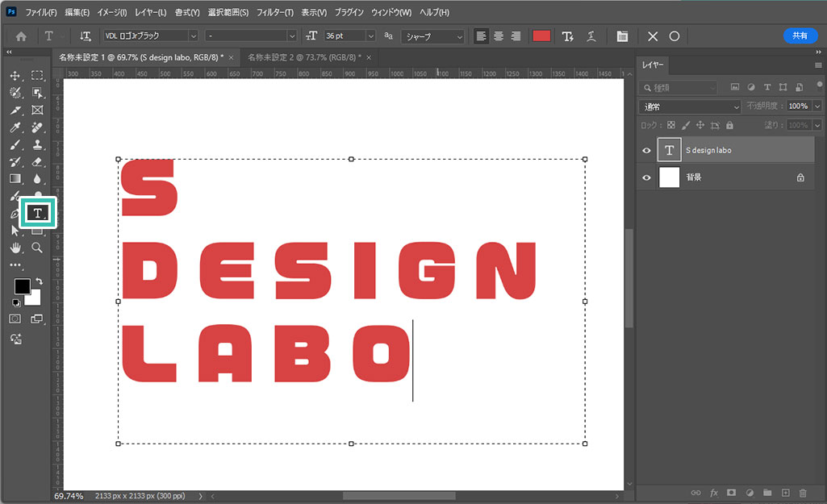The image size is (827, 504).
Task: Select the Brush tool
Action: tap(15, 144)
